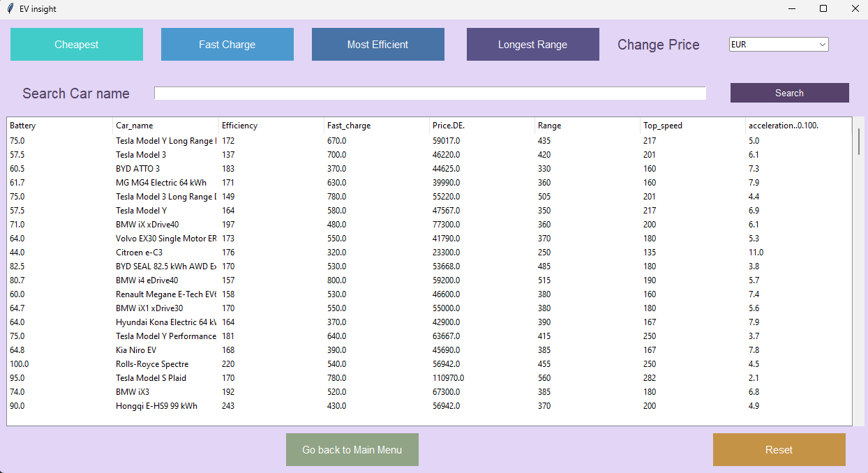Click the Range column header
Screen dimensions: 868x473
pyautogui.click(x=588, y=126)
